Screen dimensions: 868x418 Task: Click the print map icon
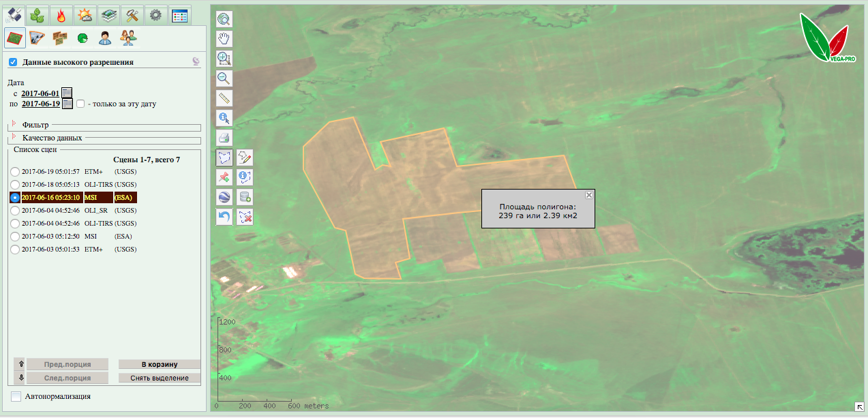224,138
